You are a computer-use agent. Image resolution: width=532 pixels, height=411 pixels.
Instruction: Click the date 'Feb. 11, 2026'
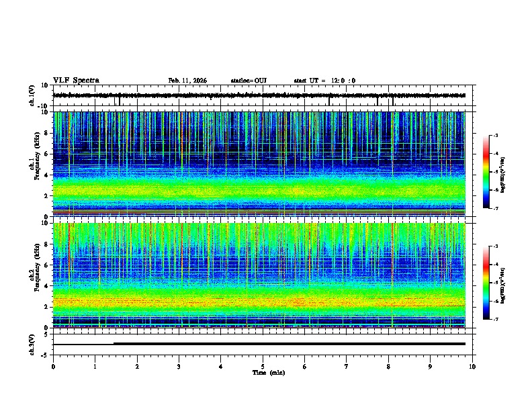point(187,81)
